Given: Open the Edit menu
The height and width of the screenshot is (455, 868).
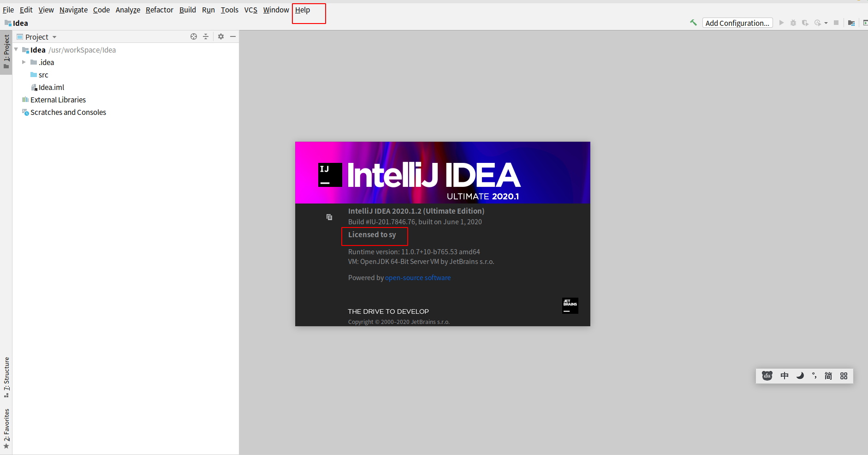Looking at the screenshot, I should [26, 10].
